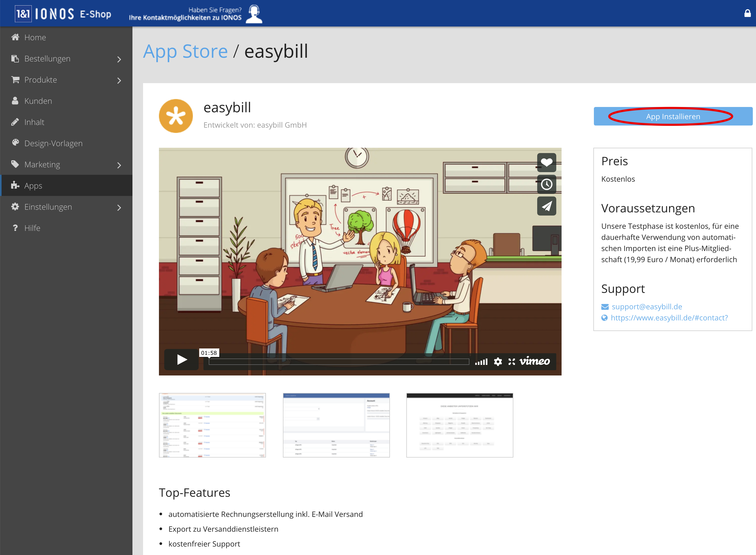
Task: Share the video via paper plane icon
Action: pyautogui.click(x=547, y=206)
